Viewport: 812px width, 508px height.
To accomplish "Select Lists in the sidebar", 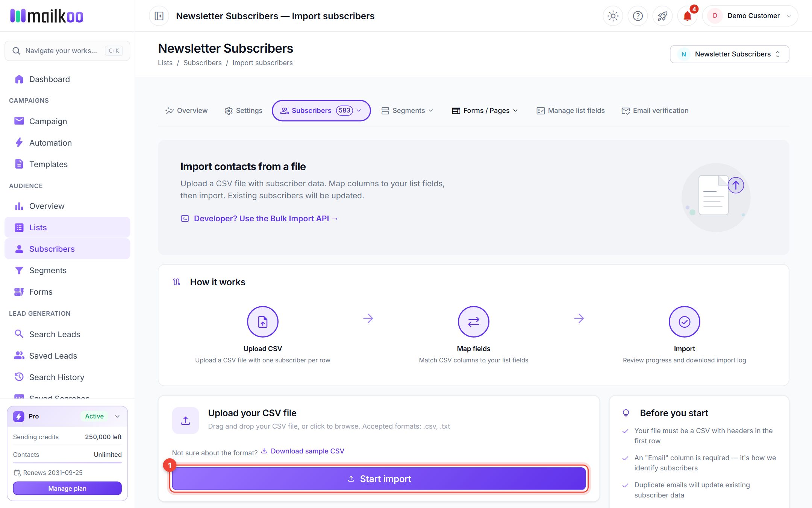I will coord(67,227).
